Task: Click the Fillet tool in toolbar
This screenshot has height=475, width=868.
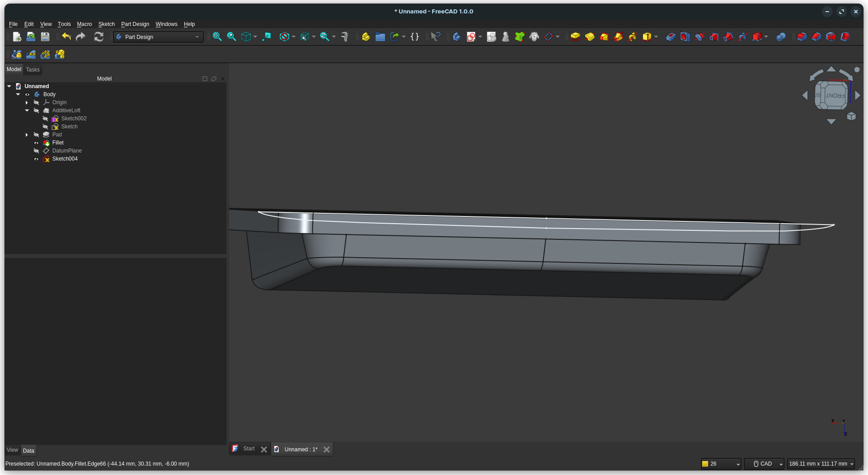Action: 802,37
